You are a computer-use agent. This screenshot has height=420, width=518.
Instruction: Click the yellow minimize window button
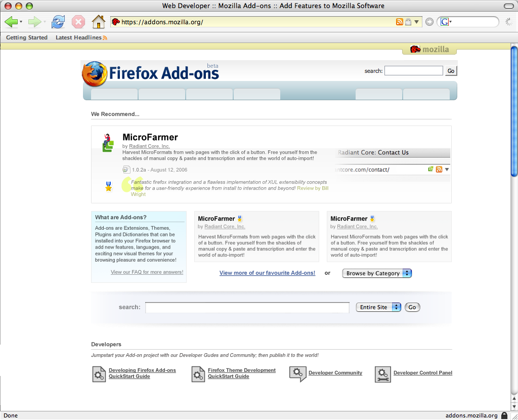tap(19, 6)
